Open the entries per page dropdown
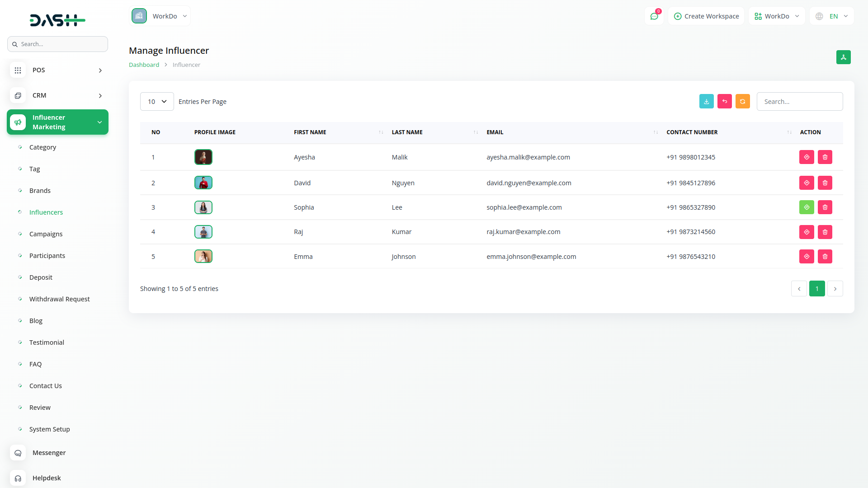The width and height of the screenshot is (868, 488). [x=157, y=102]
